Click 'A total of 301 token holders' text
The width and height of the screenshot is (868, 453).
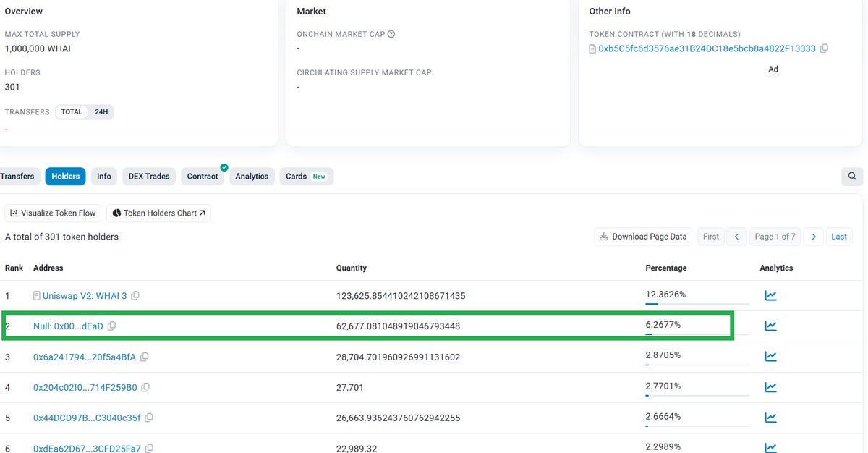(x=61, y=237)
